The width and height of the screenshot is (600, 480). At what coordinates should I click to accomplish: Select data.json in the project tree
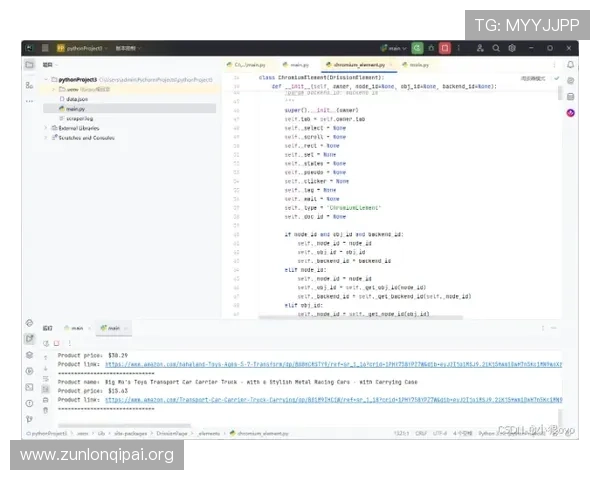click(x=76, y=99)
